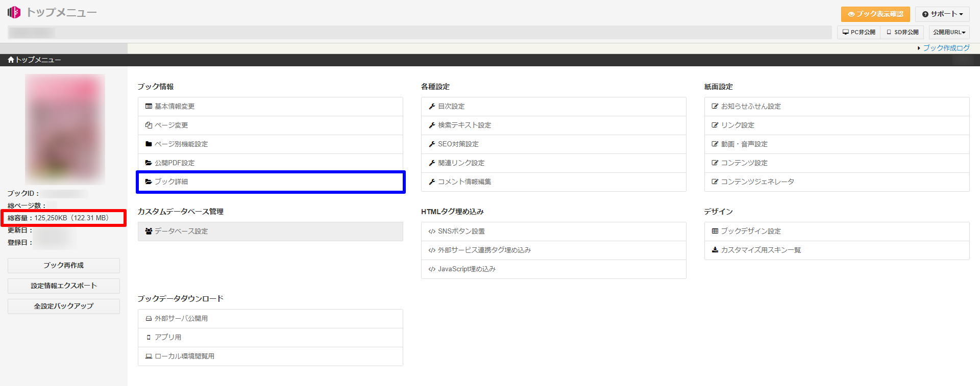This screenshot has height=386, width=980.
Task: Toggle the PC非公開 publish status
Action: point(859,32)
